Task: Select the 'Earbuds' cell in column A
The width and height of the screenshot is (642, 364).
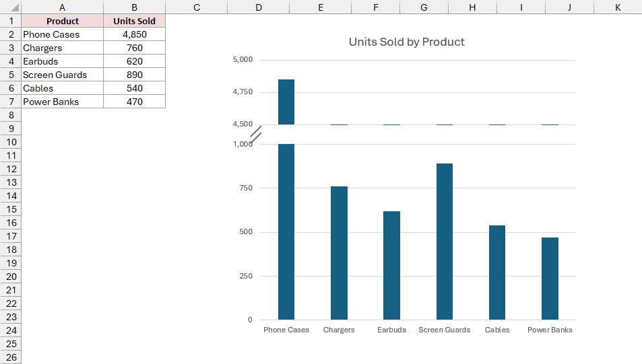Action: click(62, 61)
